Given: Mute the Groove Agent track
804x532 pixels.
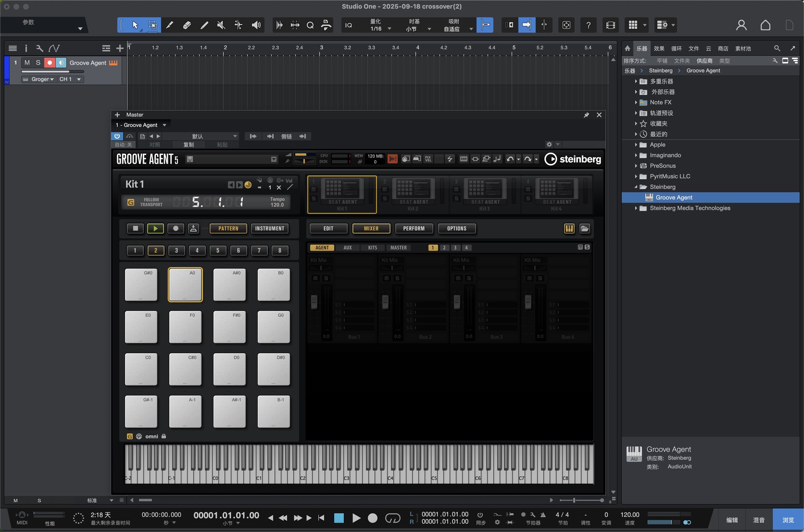Looking at the screenshot, I should tap(27, 63).
